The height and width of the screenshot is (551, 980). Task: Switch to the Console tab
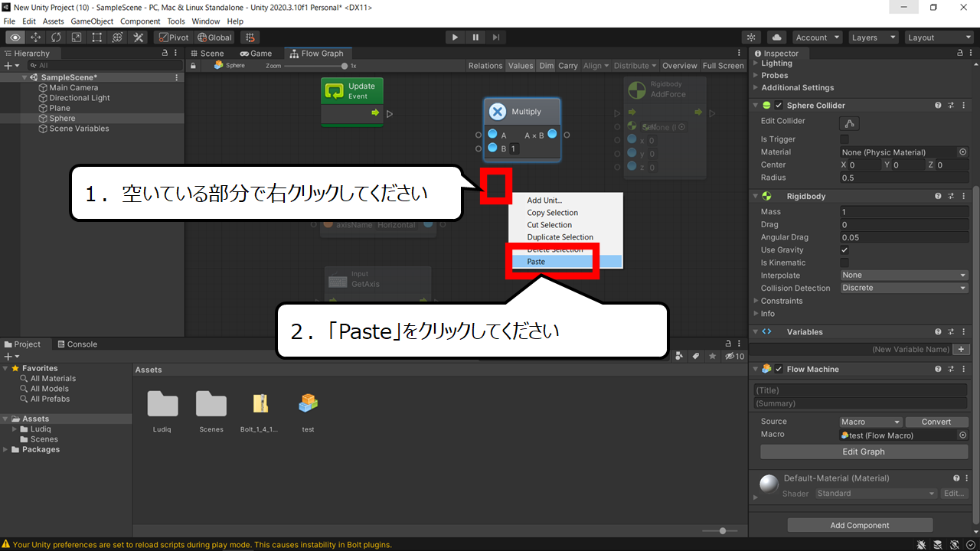pos(77,344)
